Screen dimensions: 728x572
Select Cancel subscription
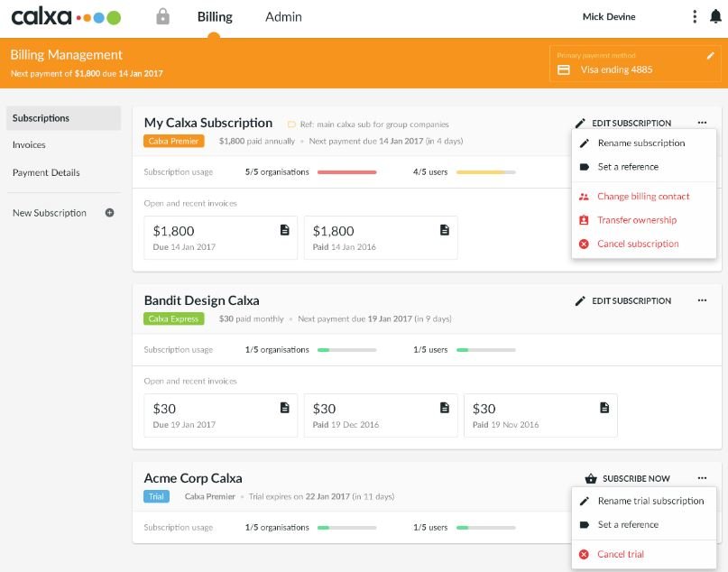pyautogui.click(x=644, y=244)
